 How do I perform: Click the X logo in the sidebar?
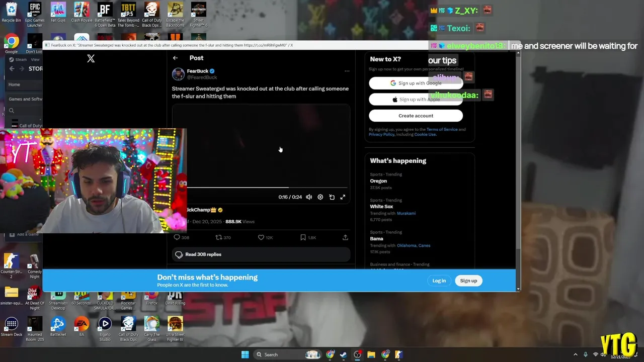pyautogui.click(x=91, y=58)
